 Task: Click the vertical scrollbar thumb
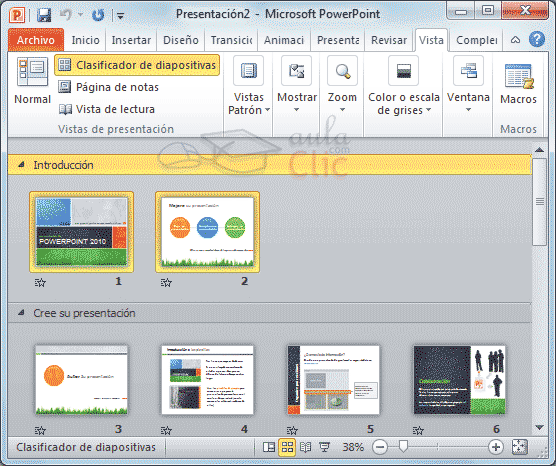tap(539, 201)
